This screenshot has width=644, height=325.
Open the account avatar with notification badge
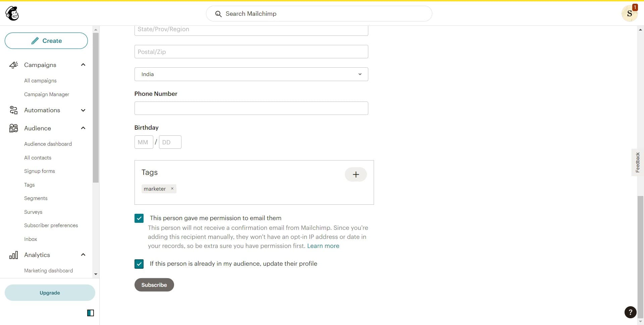630,13
